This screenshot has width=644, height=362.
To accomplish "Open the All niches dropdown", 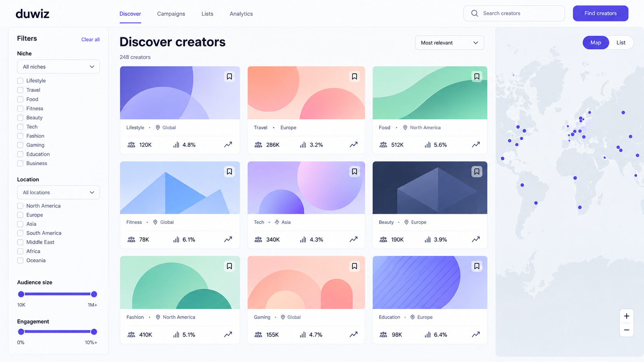I will click(x=59, y=67).
